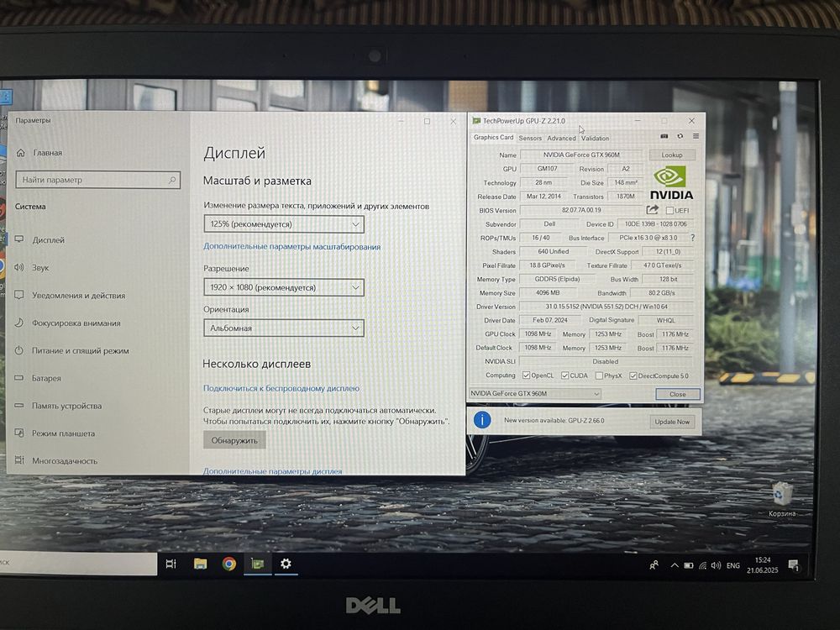
Task: Switch to Graphics Card tab
Action: pyautogui.click(x=493, y=137)
